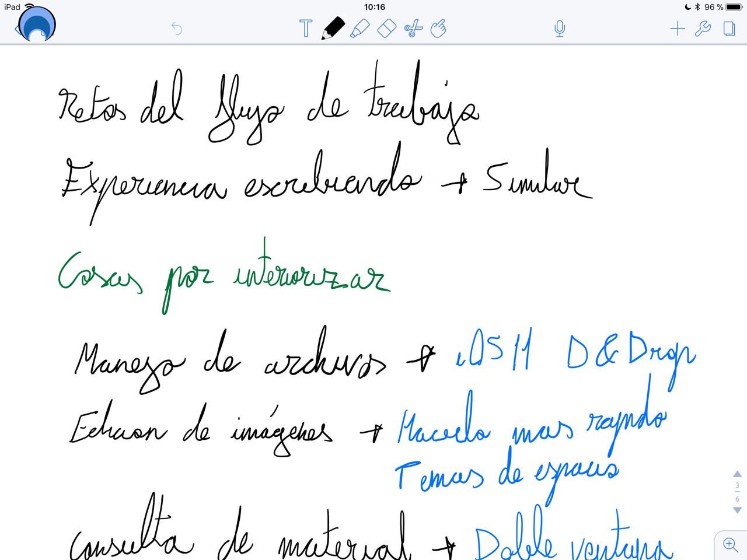Select the Eraser tool
Viewport: 747px width, 560px height.
[x=386, y=28]
